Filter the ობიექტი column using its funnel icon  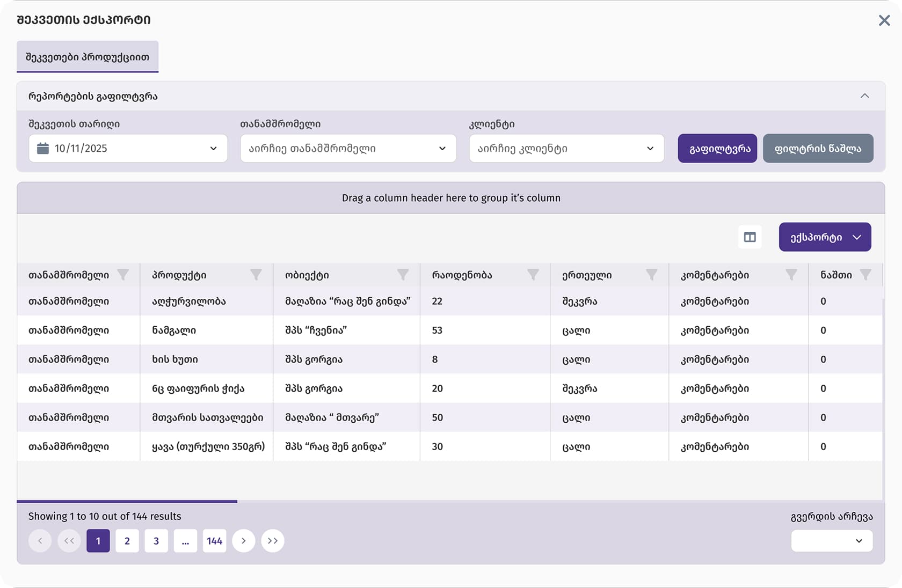pos(403,275)
